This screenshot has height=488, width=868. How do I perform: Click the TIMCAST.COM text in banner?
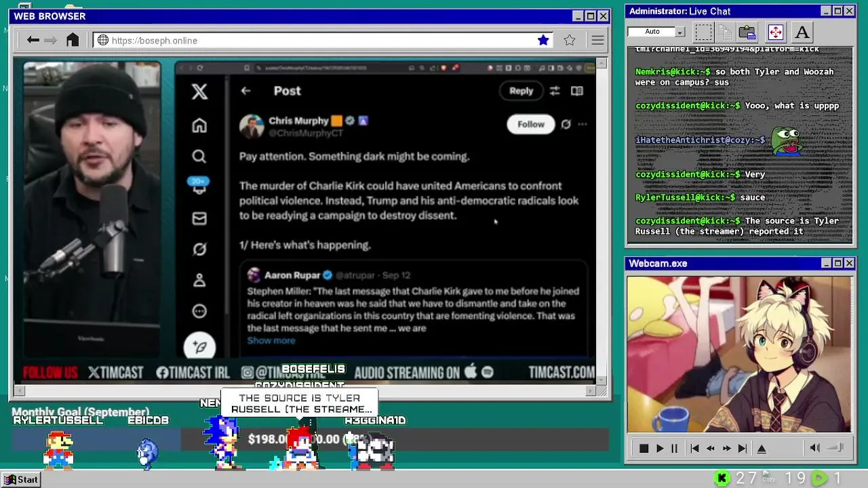click(x=561, y=372)
